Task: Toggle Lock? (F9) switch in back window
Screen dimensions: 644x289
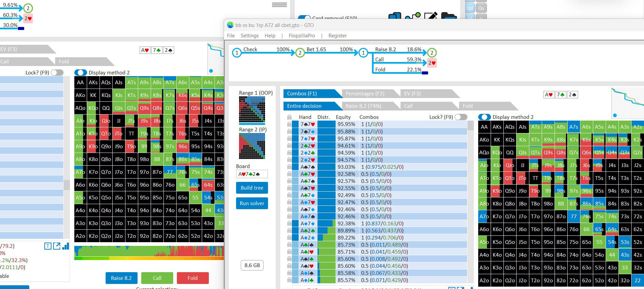Action: point(57,72)
